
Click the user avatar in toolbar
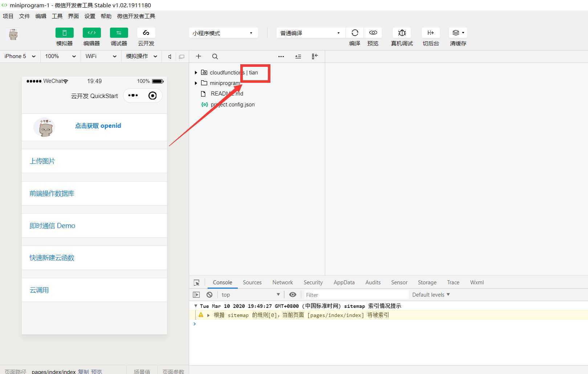pyautogui.click(x=13, y=35)
